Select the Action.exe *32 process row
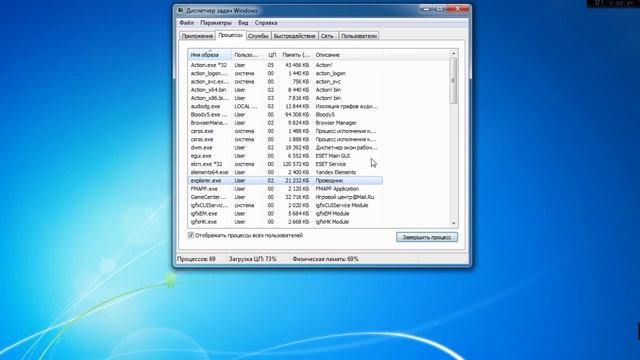Image resolution: width=640 pixels, height=360 pixels. 285,65
